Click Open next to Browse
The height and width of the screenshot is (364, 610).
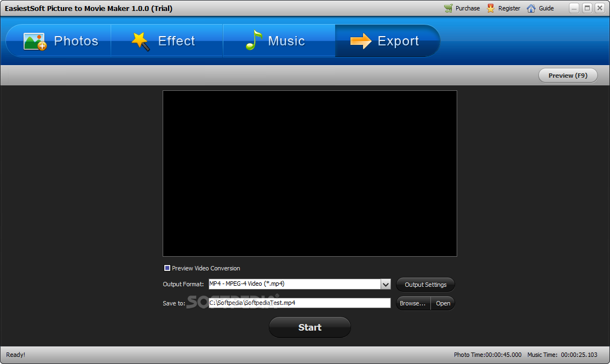443,303
